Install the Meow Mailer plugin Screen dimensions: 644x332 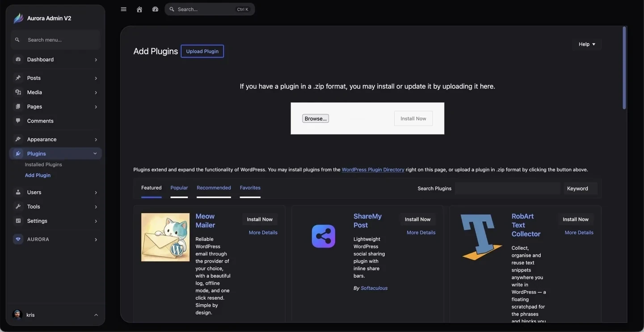tap(260, 219)
